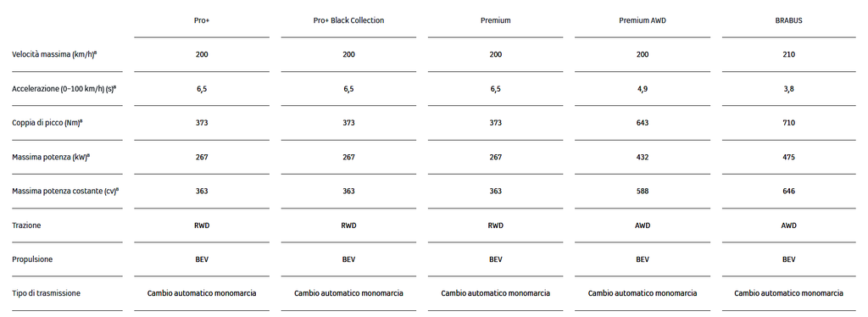Click the Propulsione row label
The height and width of the screenshot is (317, 868).
32,259
